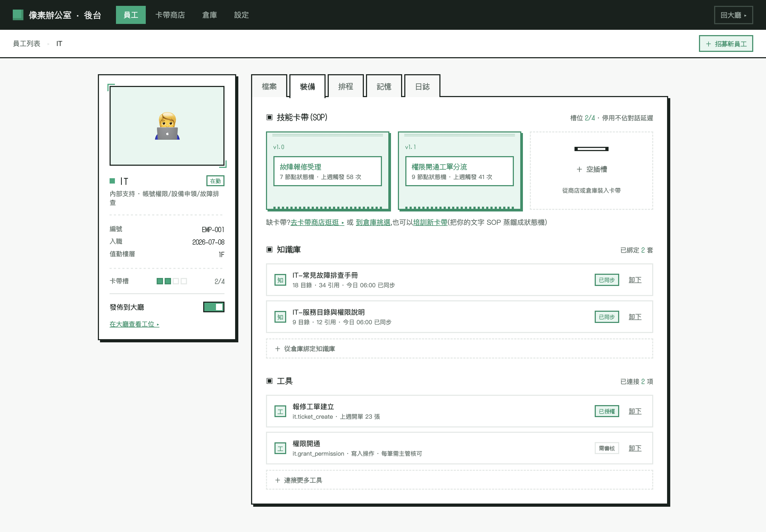The width and height of the screenshot is (766, 532).
Task: Unload 權限開通 tool via 卸下
Action: pos(635,448)
